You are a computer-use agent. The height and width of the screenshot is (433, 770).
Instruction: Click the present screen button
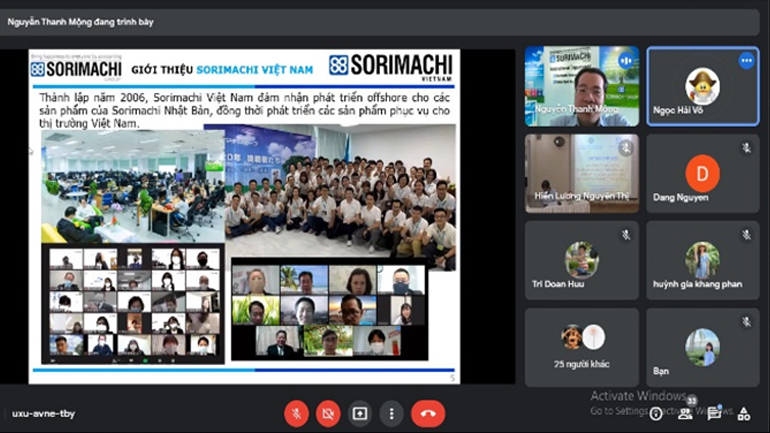360,413
